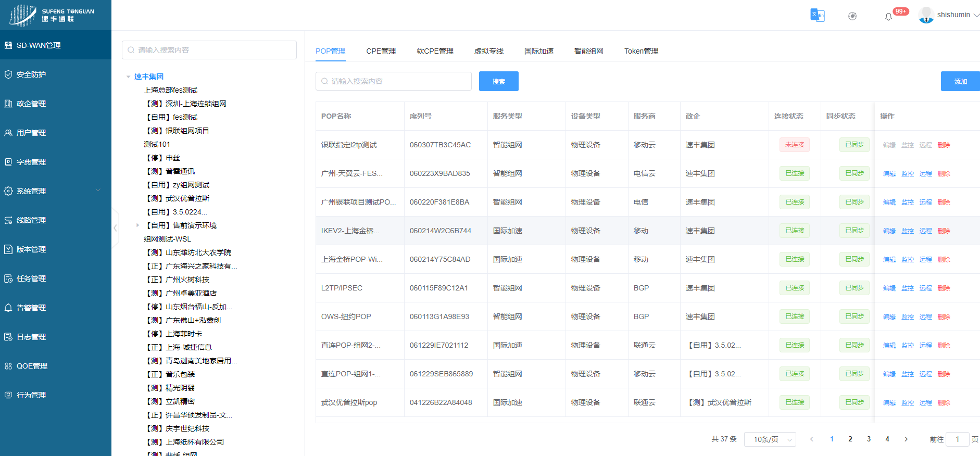The image size is (980, 456).
Task: Select 【测】庆宇世纪科技 tree item
Action: [x=177, y=428]
